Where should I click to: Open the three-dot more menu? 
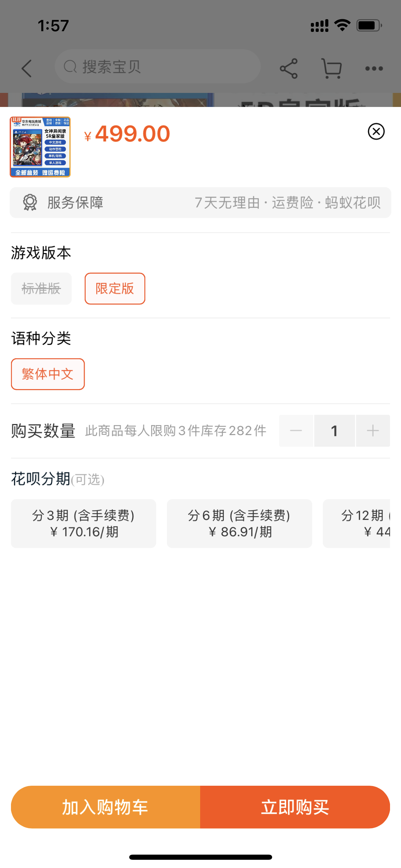[374, 69]
